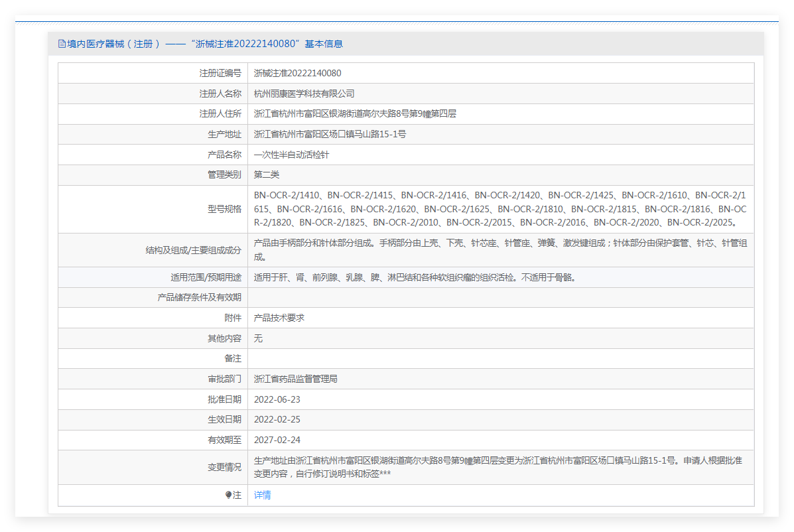Image resolution: width=794 pixels, height=532 pixels.
Task: Click the 产品储存条件及有效期 label
Action: (199, 298)
